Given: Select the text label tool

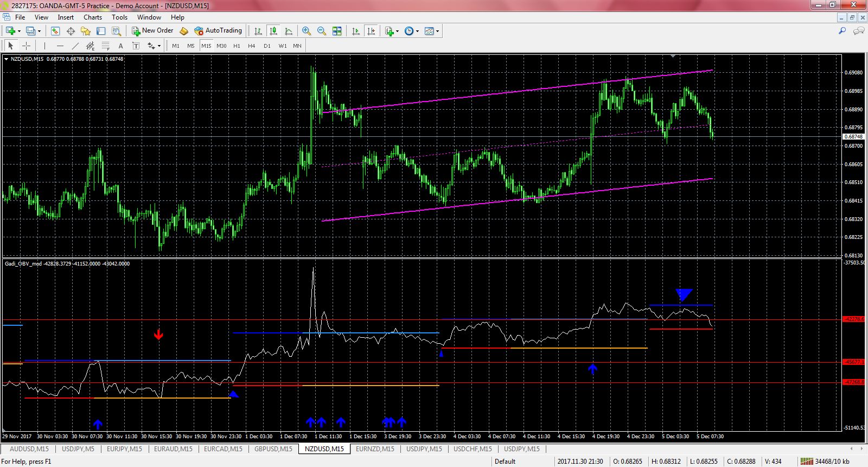Looking at the screenshot, I should point(136,46).
